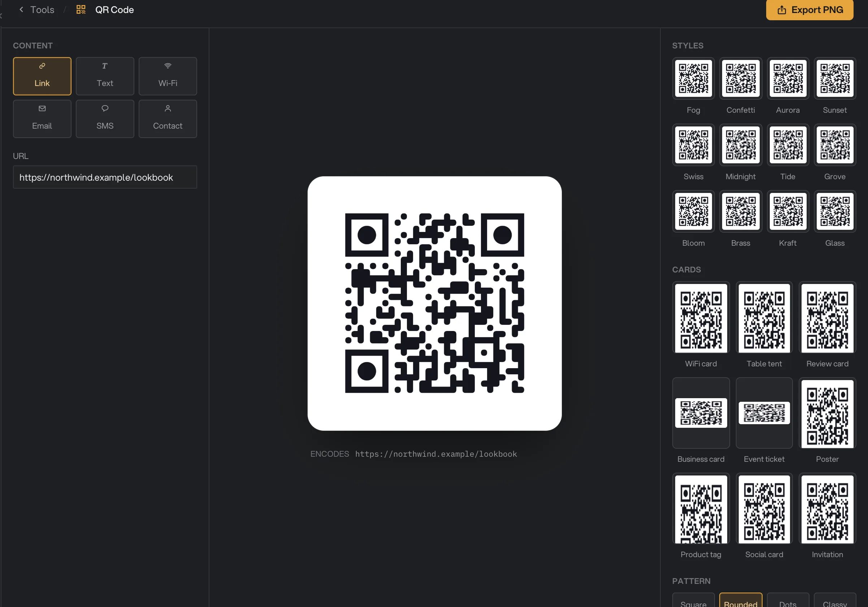The image size is (868, 607).
Task: Choose the Business card template
Action: [701, 413]
